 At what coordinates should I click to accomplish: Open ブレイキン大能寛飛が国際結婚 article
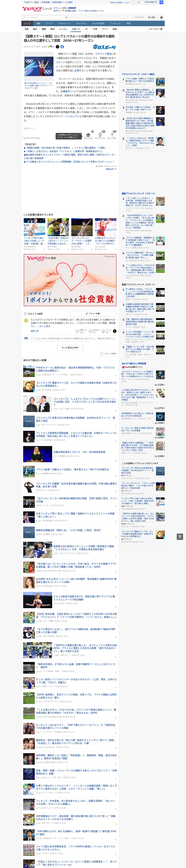(x=76, y=434)
